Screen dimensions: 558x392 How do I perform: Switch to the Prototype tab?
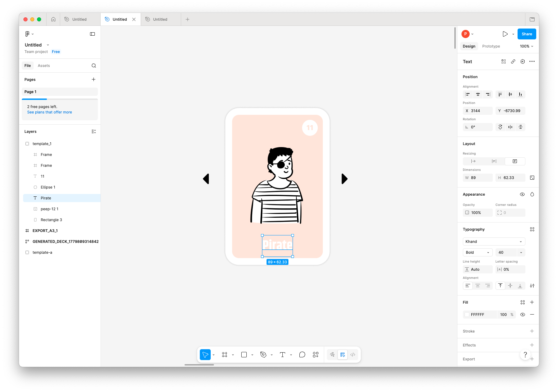click(x=491, y=46)
